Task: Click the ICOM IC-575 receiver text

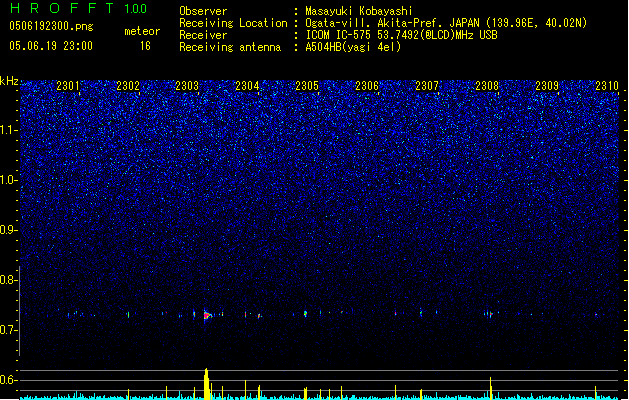Action: 401,35
